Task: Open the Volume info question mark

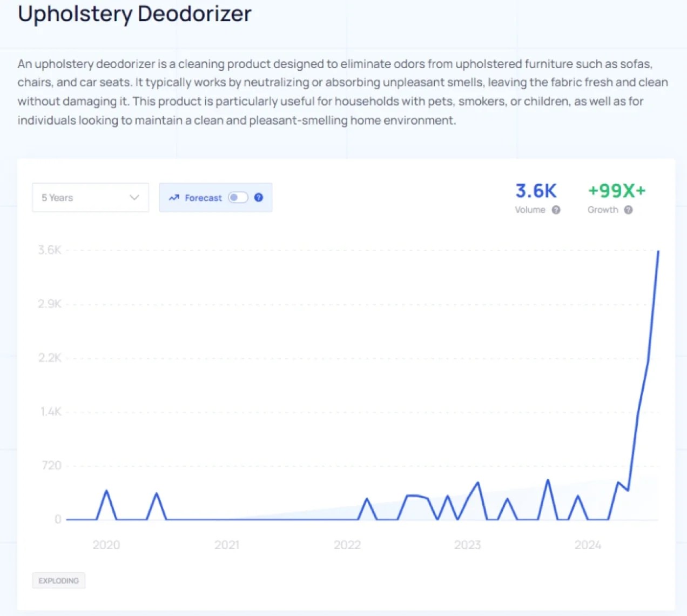Action: [x=556, y=210]
